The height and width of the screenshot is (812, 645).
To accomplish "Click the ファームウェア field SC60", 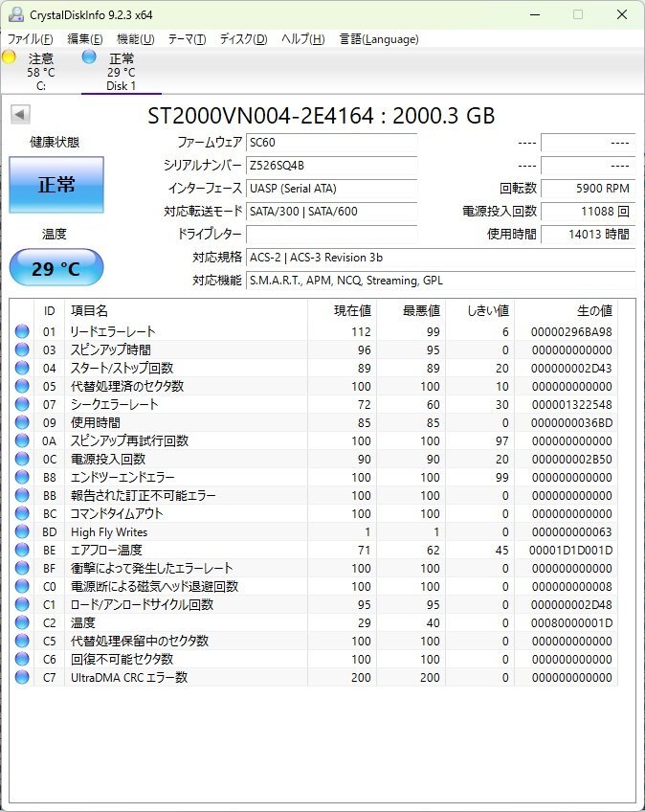I will tap(331, 143).
